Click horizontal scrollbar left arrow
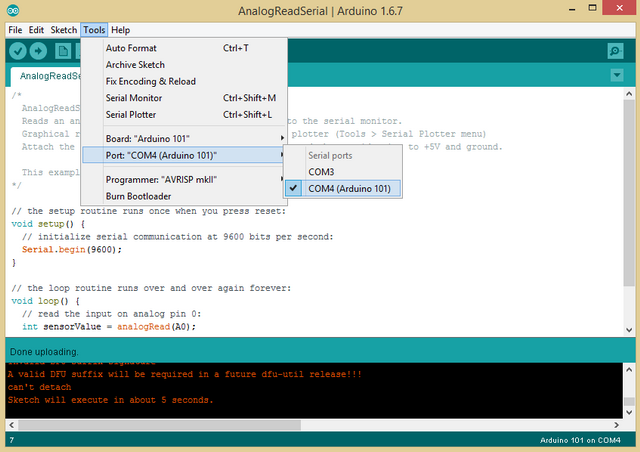The image size is (640, 452). tap(12, 425)
